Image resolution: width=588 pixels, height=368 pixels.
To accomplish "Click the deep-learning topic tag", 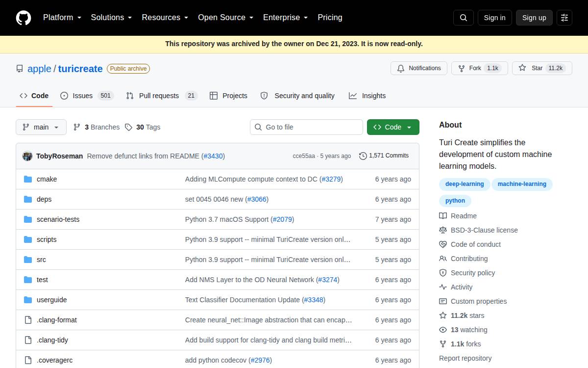I will point(465,184).
